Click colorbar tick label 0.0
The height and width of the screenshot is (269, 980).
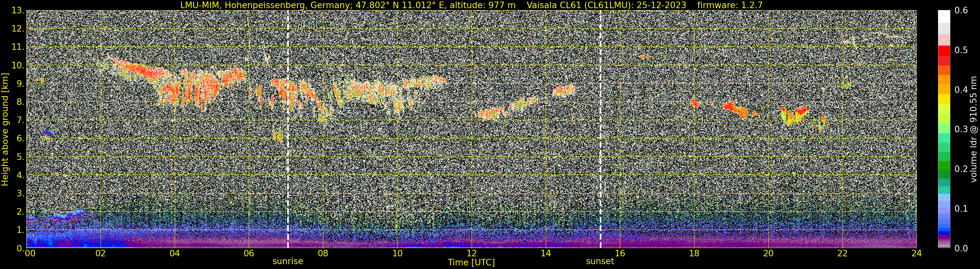coord(961,248)
